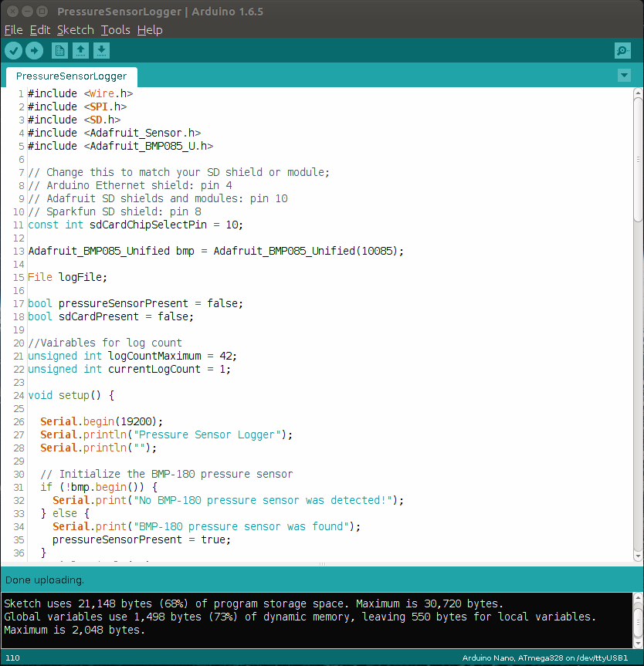Click the 'currentLogCount = 1;' line
This screenshot has height=666, width=644.
[129, 369]
